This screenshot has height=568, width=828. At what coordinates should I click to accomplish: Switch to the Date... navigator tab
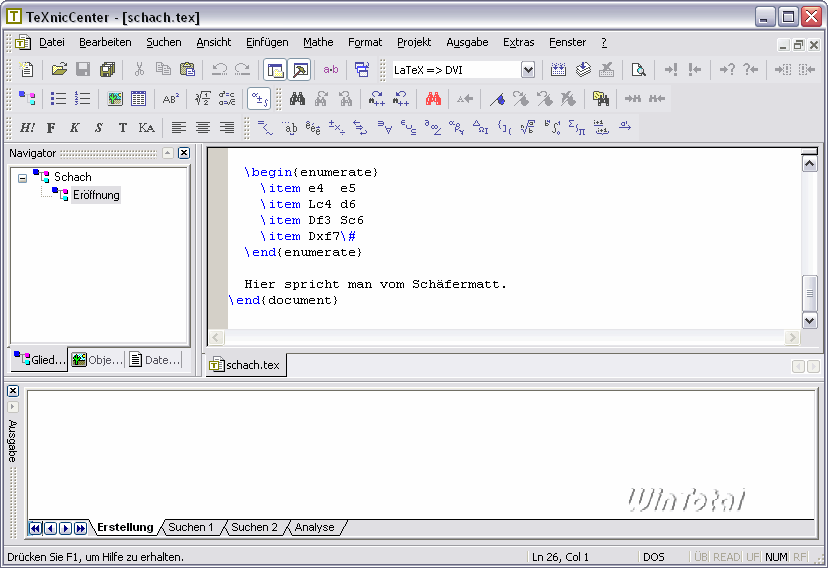click(x=155, y=359)
